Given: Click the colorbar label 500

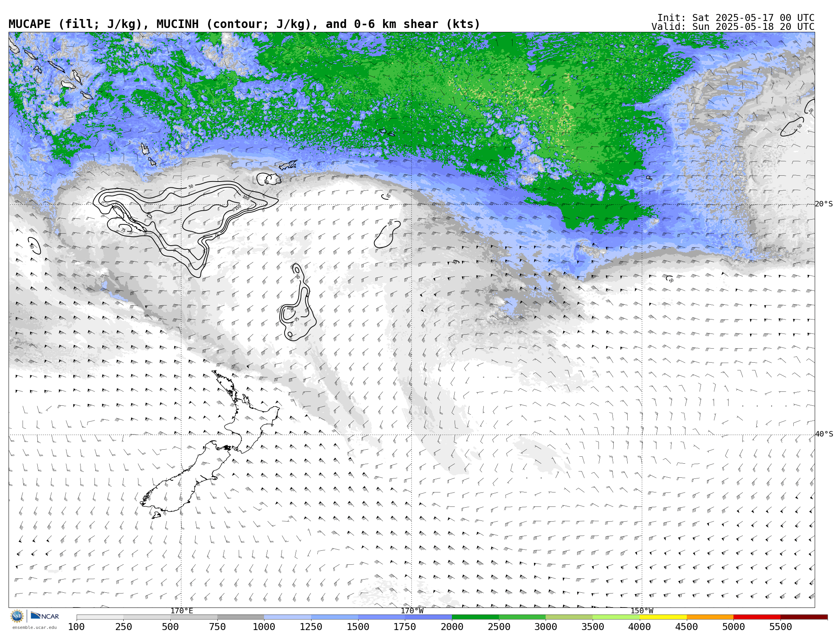Looking at the screenshot, I should [170, 627].
